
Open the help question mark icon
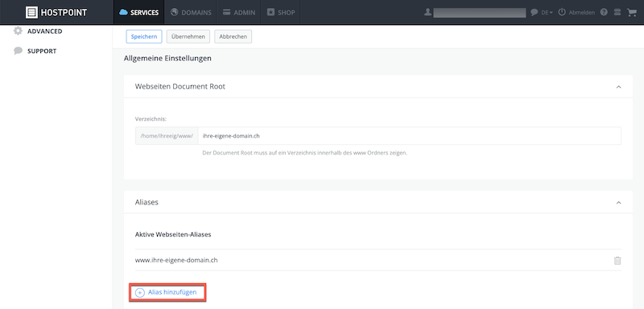tap(604, 12)
